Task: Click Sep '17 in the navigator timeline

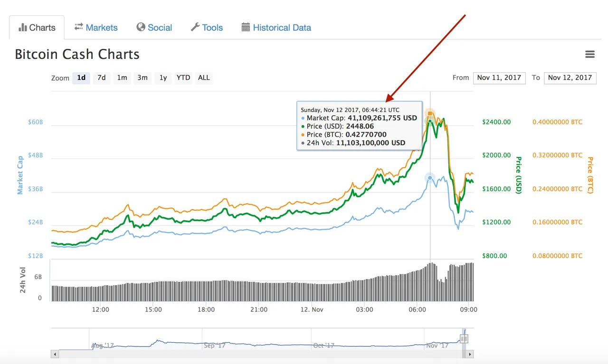Action: pyautogui.click(x=215, y=345)
